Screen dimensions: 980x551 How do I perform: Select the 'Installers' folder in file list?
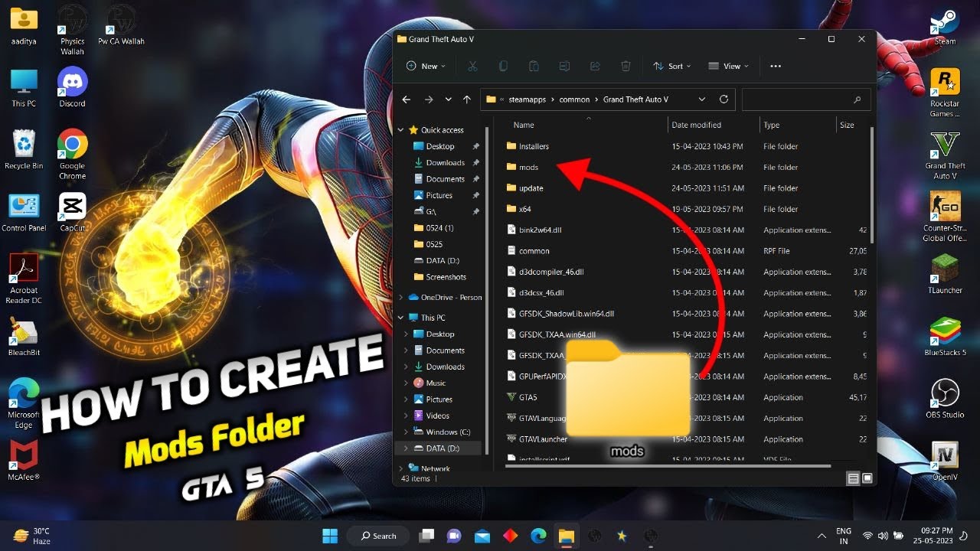pyautogui.click(x=534, y=146)
